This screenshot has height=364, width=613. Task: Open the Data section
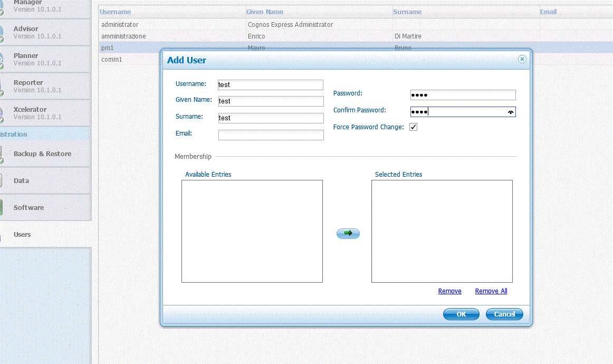click(45, 180)
